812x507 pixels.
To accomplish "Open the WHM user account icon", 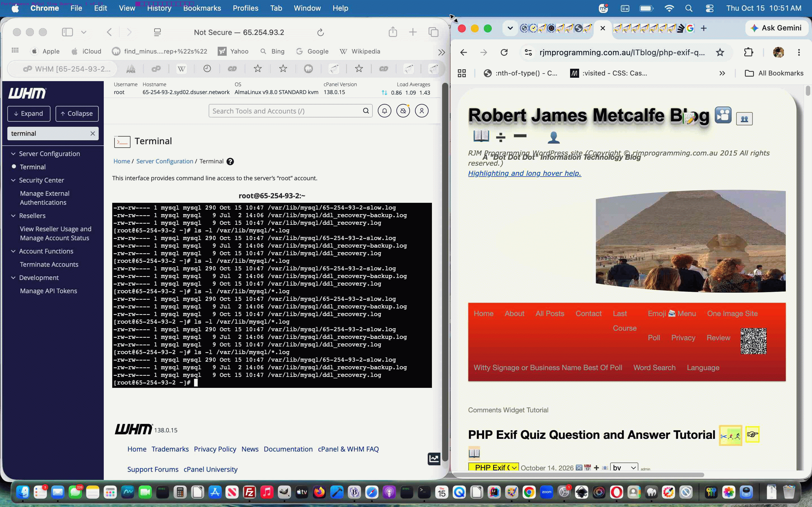I will click(x=422, y=111).
